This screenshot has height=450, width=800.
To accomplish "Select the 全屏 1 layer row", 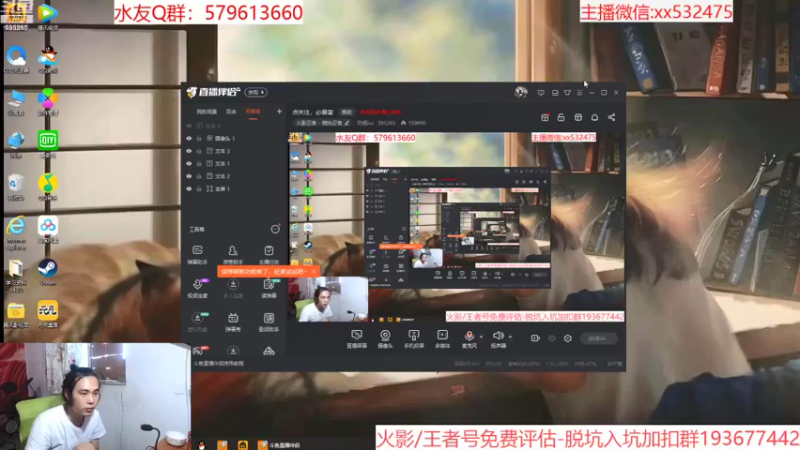I will pos(234,189).
